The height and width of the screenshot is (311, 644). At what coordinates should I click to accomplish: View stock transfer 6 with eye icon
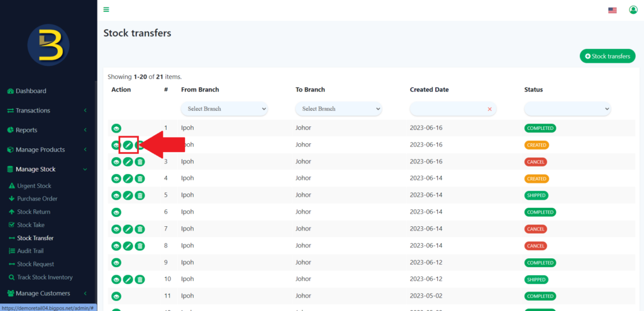116,212
